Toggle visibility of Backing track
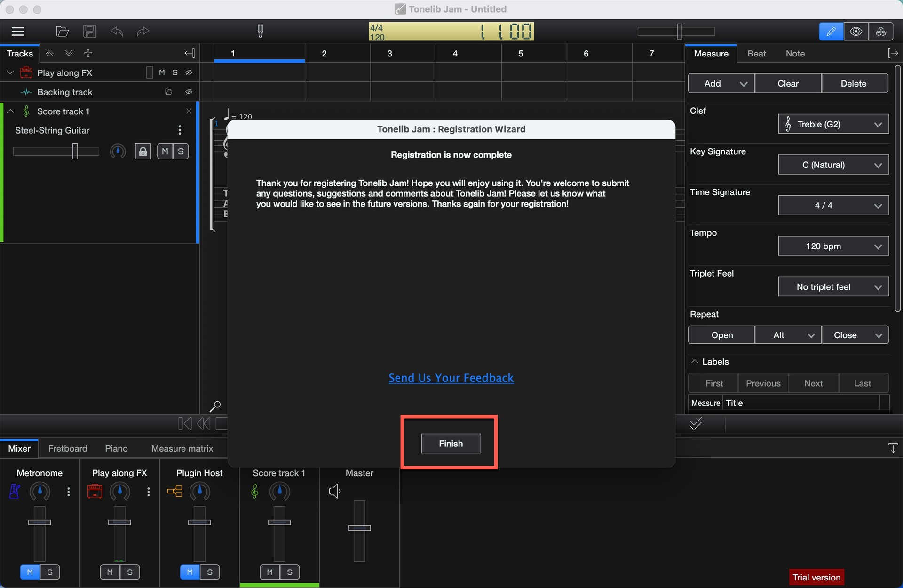Image resolution: width=903 pixels, height=588 pixels. pyautogui.click(x=189, y=92)
